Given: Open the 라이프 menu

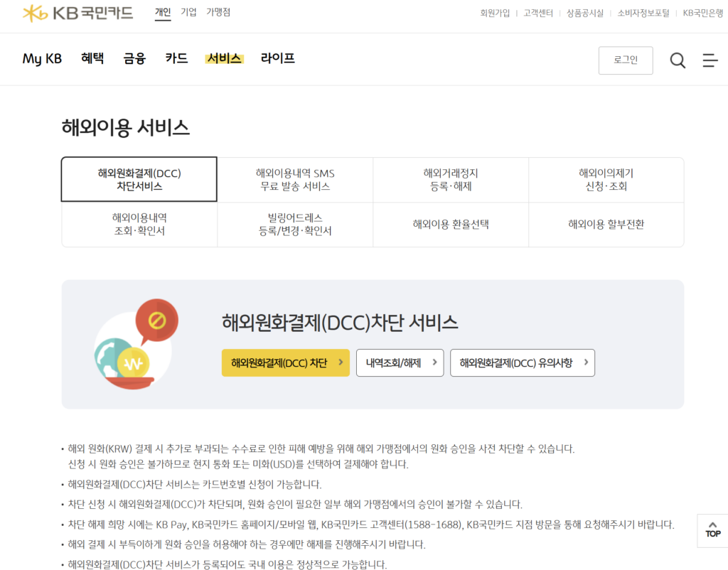Looking at the screenshot, I should click(x=278, y=58).
